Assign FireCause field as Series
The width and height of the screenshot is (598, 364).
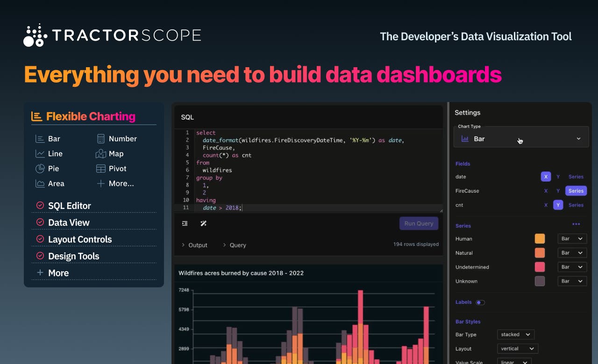click(x=576, y=191)
